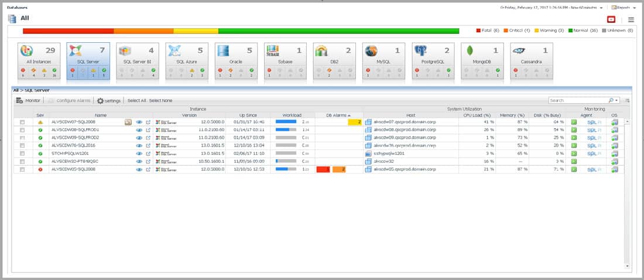Select the All Instances tile

(39, 60)
